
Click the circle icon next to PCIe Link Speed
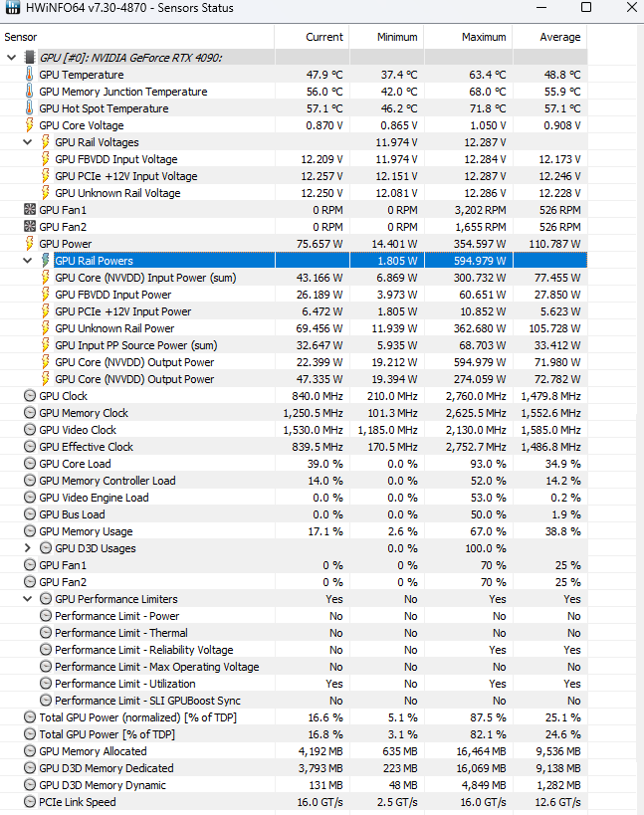(x=29, y=802)
